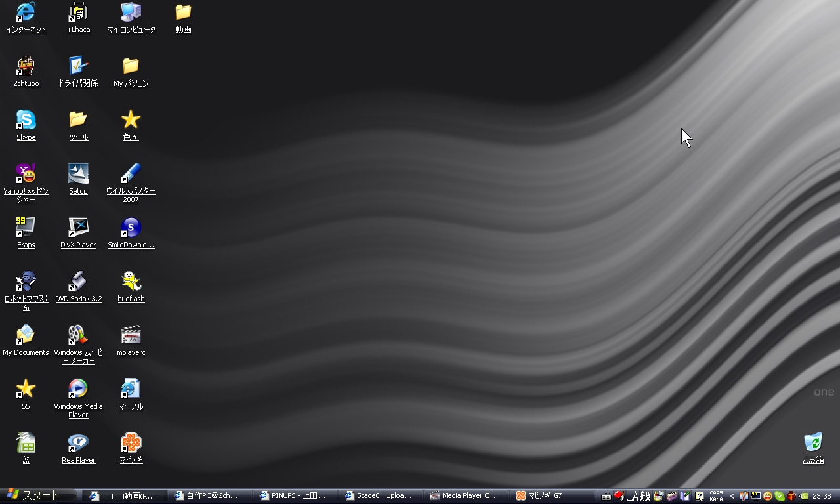
Task: Switch to the 自作PC@2ch taskbar window
Action: 210,496
